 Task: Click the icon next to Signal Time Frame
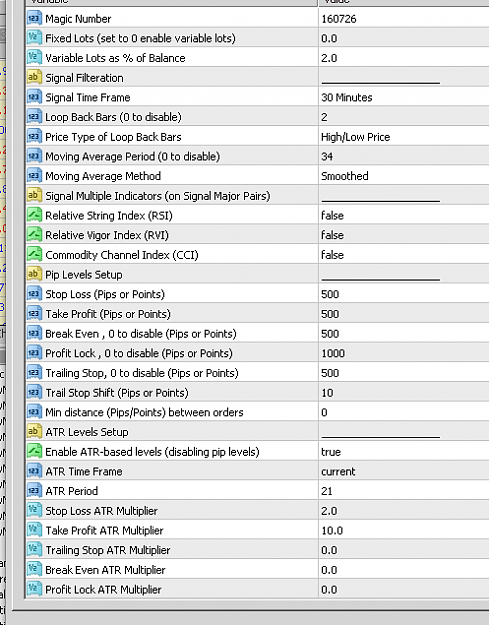click(34, 97)
